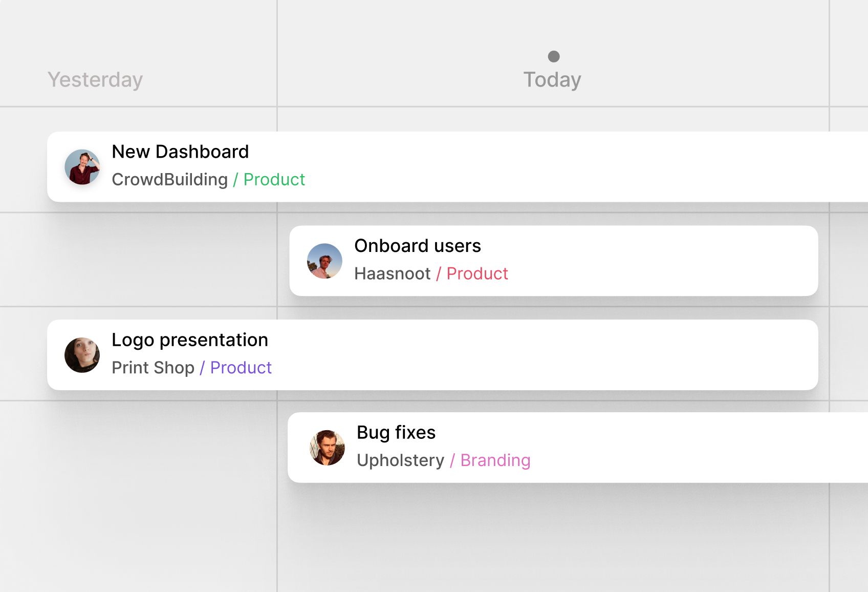Click the avatar on Onboard users card
This screenshot has height=592, width=868.
(x=325, y=261)
